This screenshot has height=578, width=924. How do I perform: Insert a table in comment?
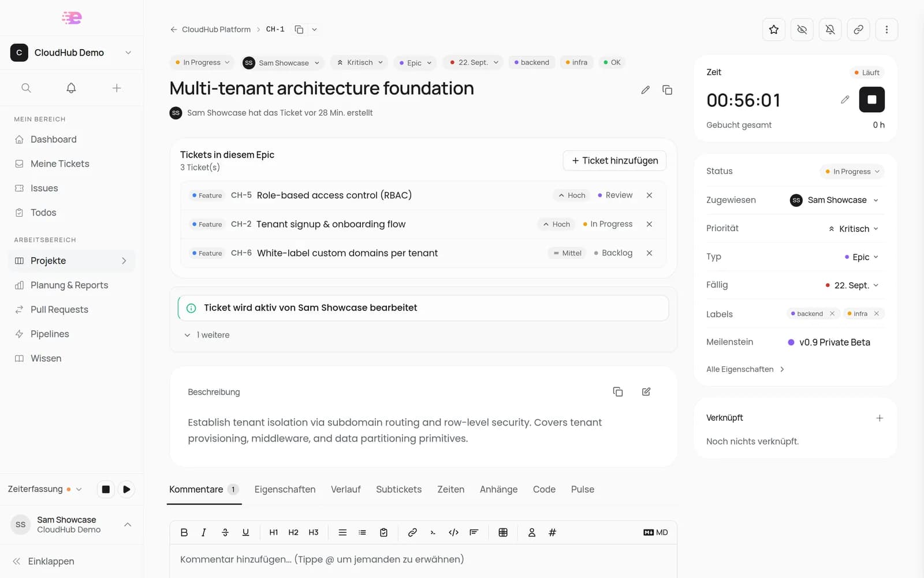(x=503, y=532)
